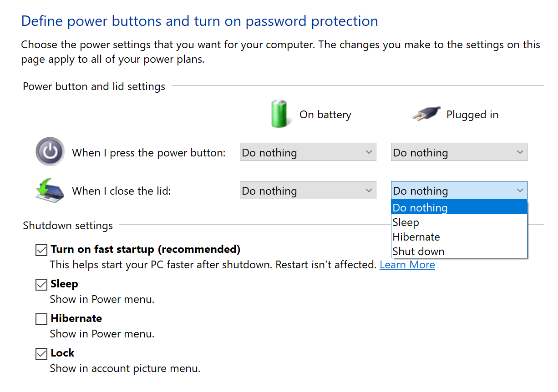Viewport: 558px width, 392px height.
Task: Click the round power button icon
Action: (x=50, y=152)
